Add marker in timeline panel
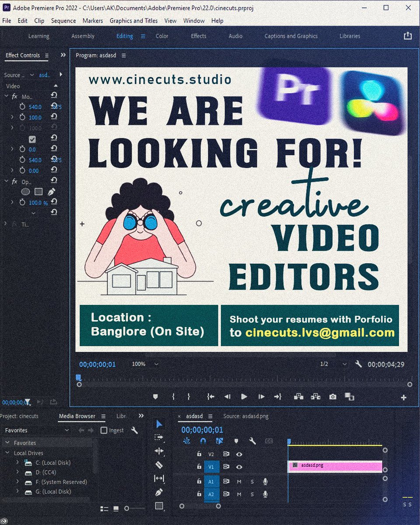This screenshot has height=525, width=420. [236, 441]
